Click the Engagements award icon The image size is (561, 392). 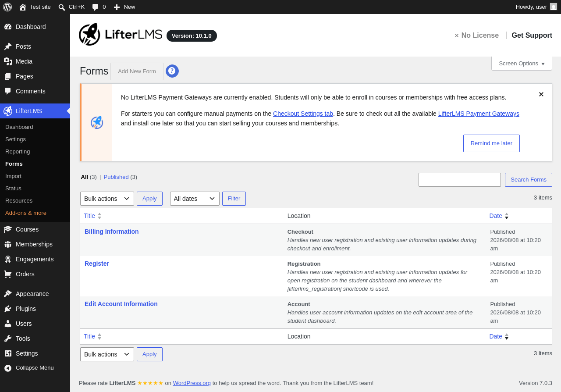[8, 259]
